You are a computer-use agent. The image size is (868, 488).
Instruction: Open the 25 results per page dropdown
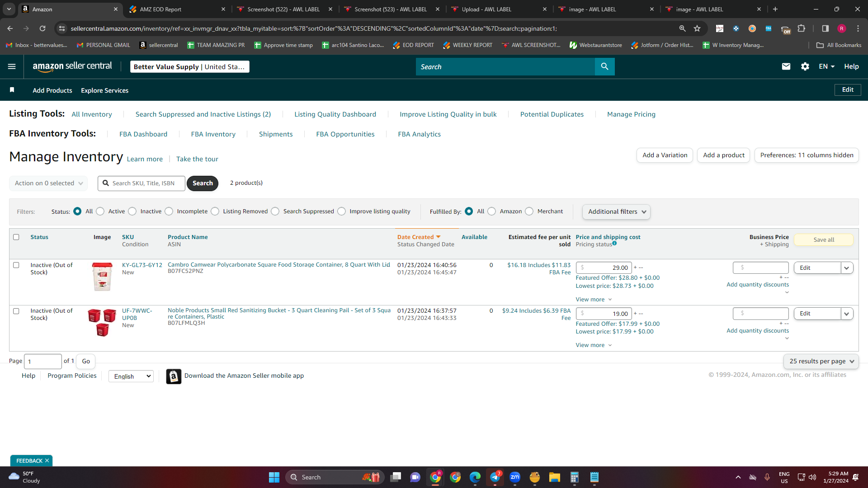tap(821, 361)
